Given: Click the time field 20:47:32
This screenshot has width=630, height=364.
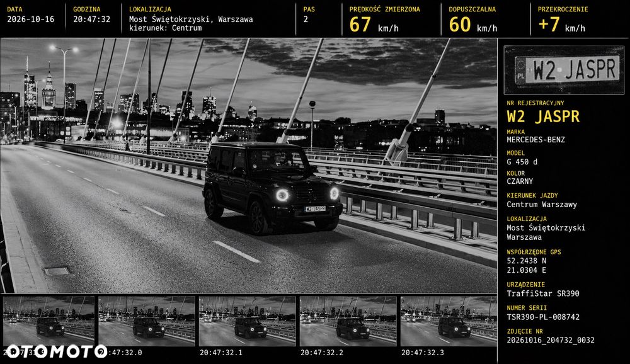Looking at the screenshot, I should [91, 20].
